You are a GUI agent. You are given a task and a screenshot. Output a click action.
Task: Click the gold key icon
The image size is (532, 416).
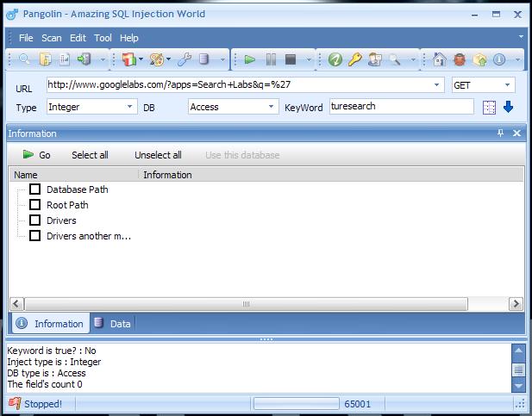click(355, 59)
